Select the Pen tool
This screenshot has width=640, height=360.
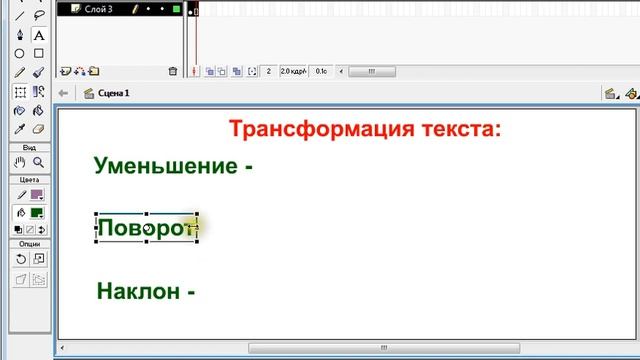[x=19, y=35]
